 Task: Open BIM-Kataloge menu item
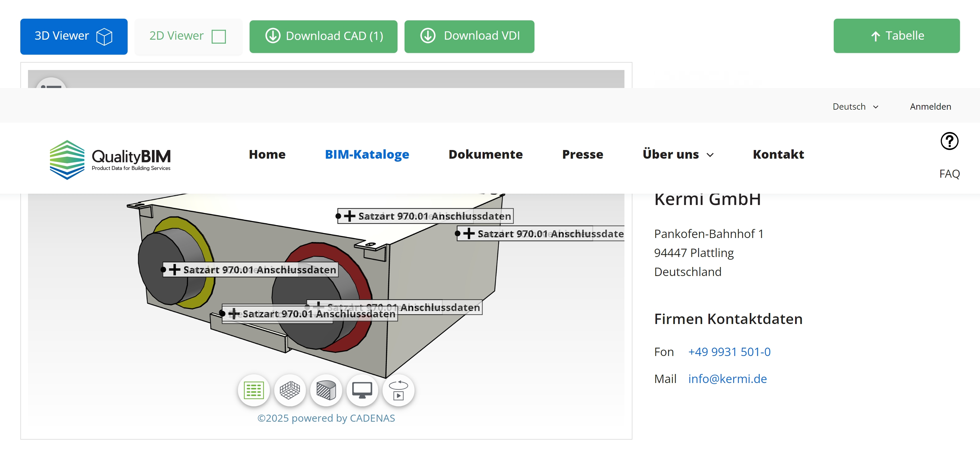[367, 154]
